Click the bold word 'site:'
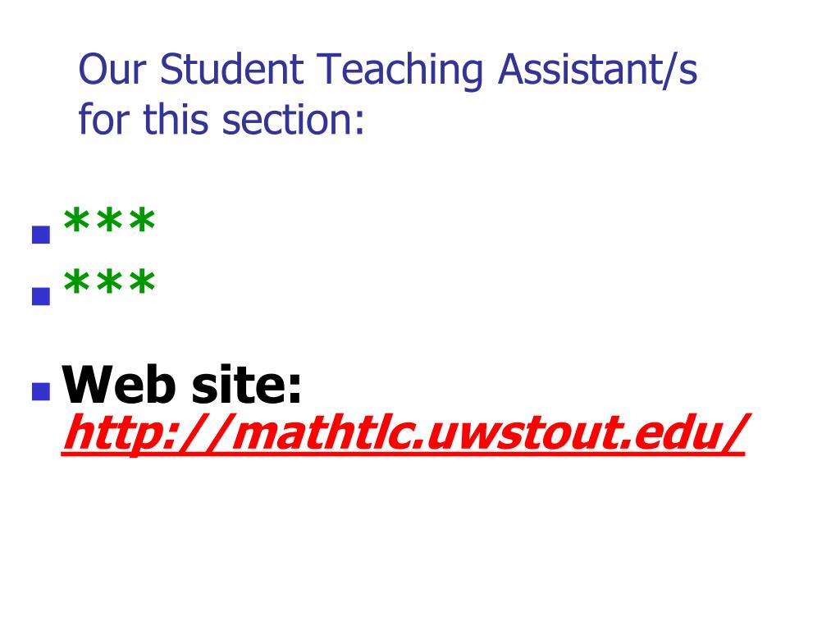Screen dimensions: 840x630 click(247, 384)
